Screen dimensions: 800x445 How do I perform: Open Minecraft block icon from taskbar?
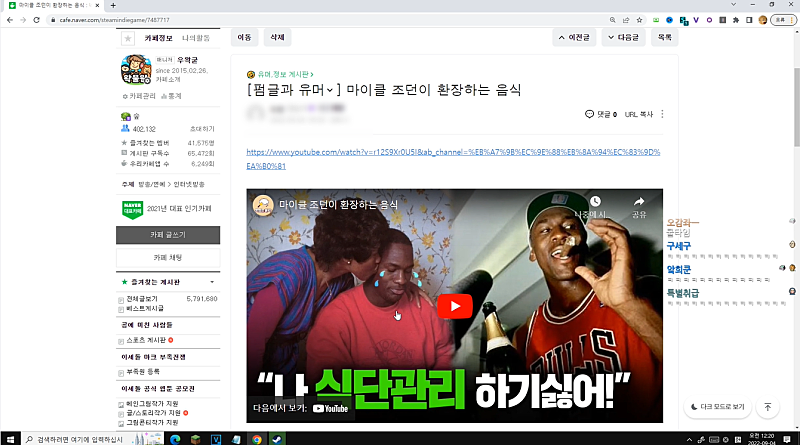[195, 439]
